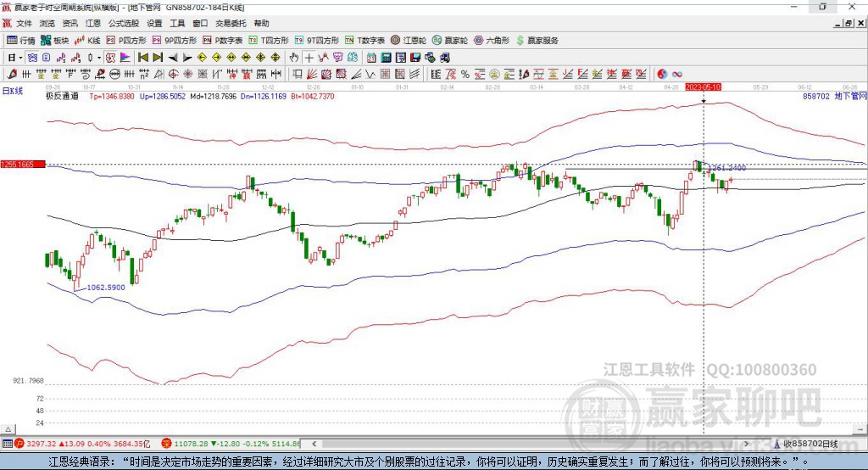Toggle the crosshair cursor tool
868x470 pixels.
click(309, 58)
